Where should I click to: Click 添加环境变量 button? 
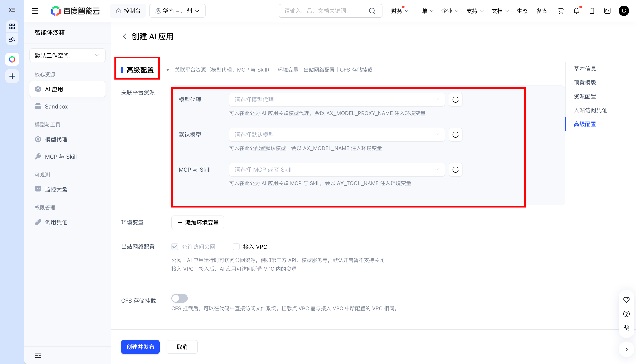[198, 222]
